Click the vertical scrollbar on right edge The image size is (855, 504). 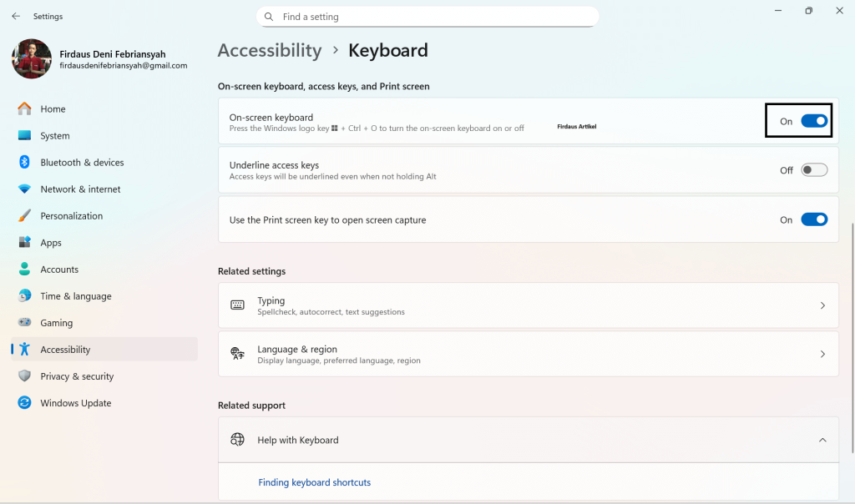click(x=851, y=334)
